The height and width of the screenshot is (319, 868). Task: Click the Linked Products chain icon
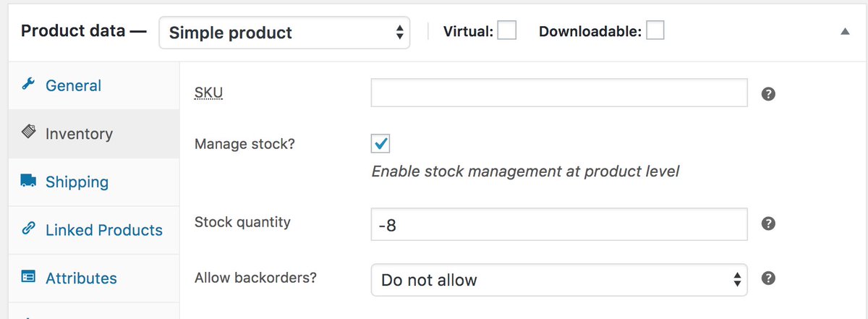(29, 229)
